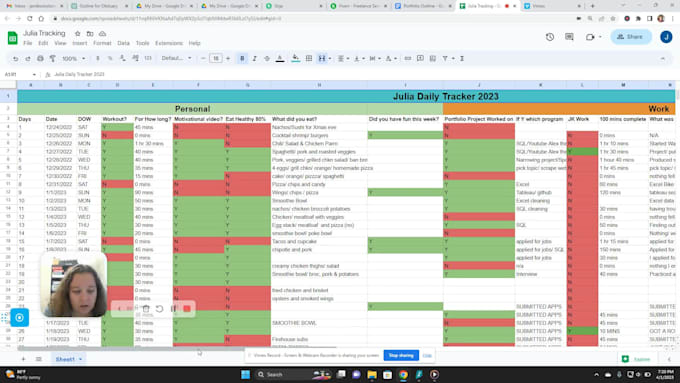
Task: Open the text wrapping dropdown
Action: [375, 59]
